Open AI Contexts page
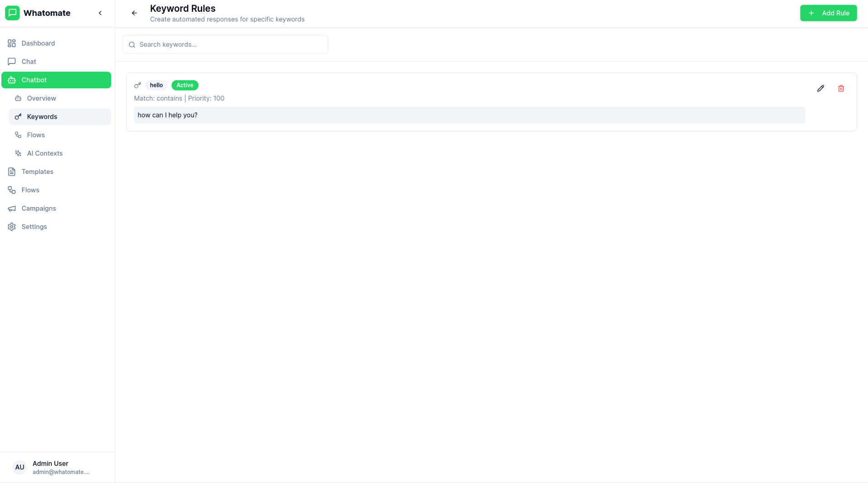Image resolution: width=868 pixels, height=483 pixels. click(44, 154)
